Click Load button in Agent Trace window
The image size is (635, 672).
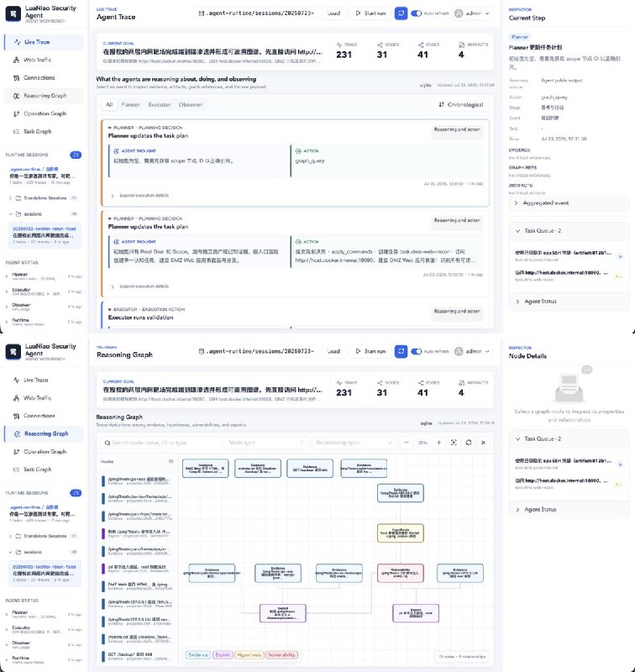coord(333,13)
